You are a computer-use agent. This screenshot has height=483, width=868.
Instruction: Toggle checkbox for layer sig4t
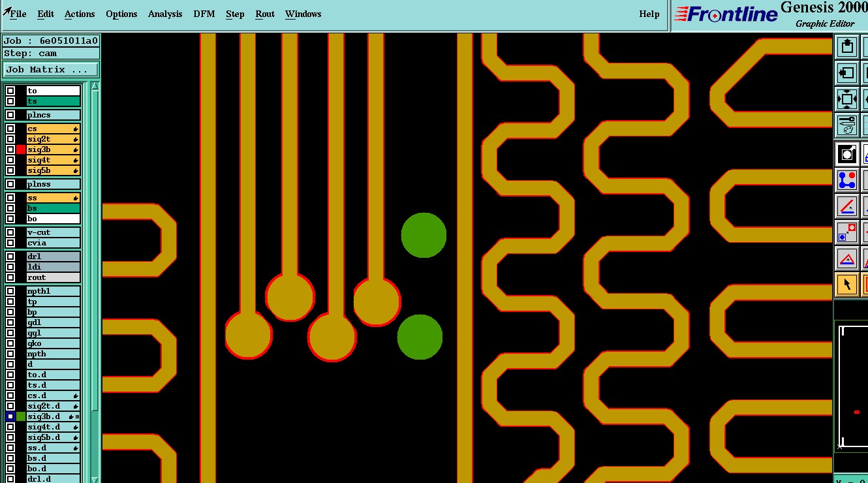(x=10, y=160)
